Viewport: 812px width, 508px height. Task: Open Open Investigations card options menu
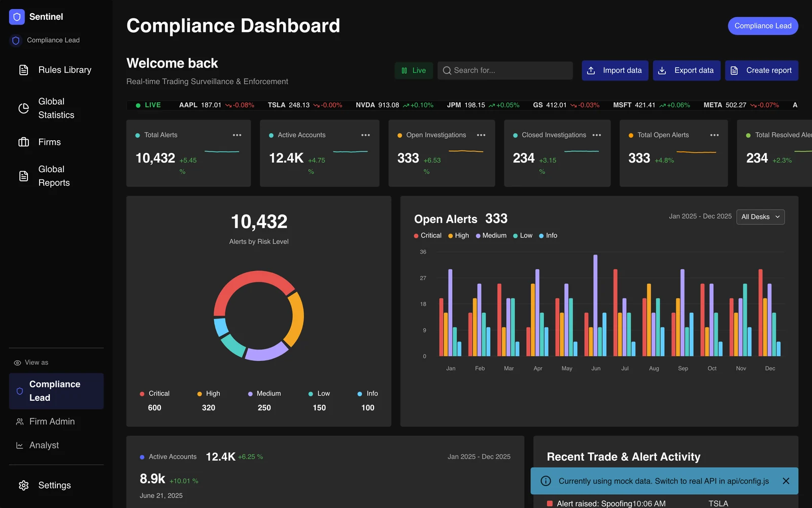click(481, 135)
